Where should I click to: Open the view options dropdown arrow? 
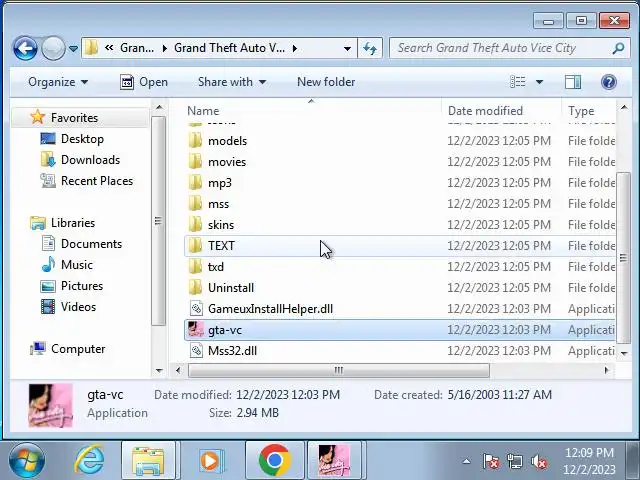pos(539,82)
